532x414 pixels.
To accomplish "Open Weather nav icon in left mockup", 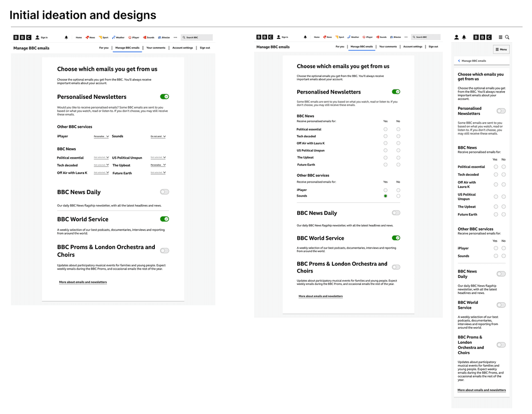I will [114, 37].
